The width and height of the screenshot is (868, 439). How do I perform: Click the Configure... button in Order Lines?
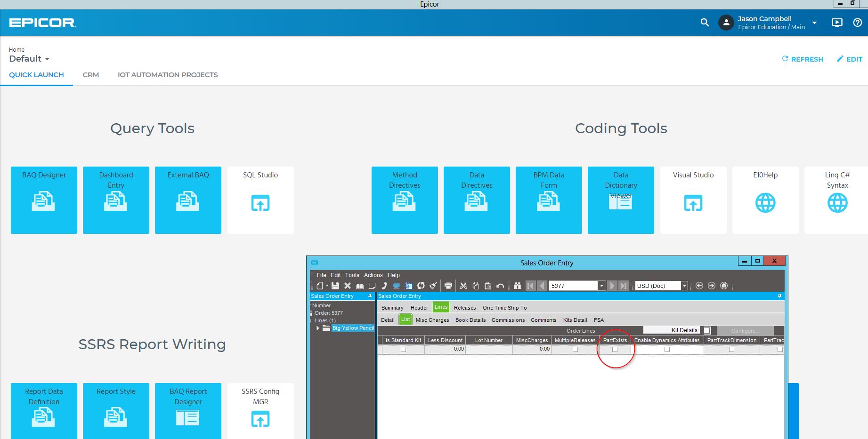[x=745, y=331]
